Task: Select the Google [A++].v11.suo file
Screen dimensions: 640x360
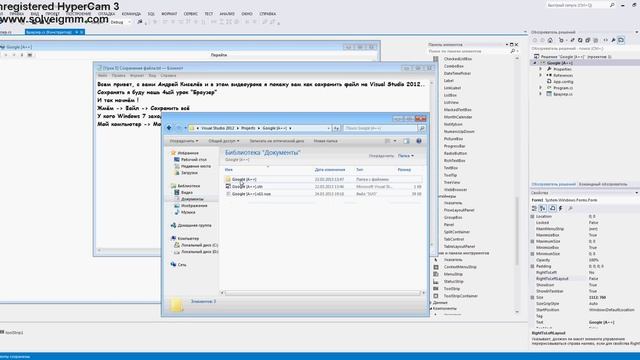Action: coord(323,194)
